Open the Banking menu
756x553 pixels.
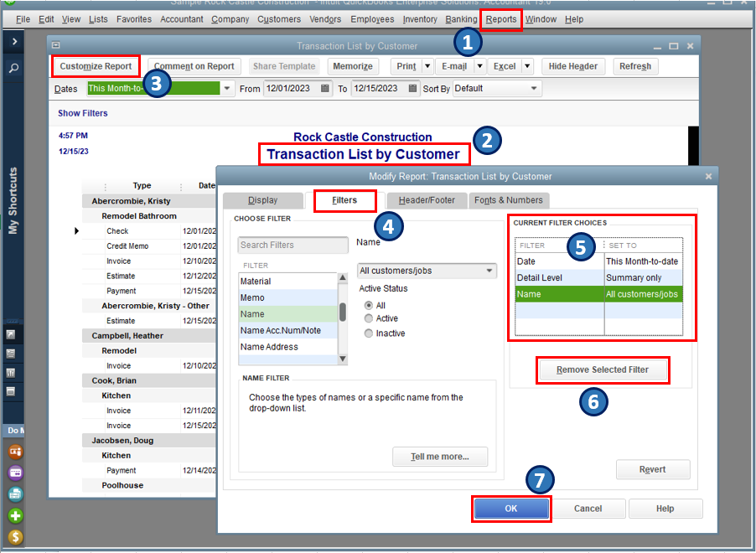461,19
